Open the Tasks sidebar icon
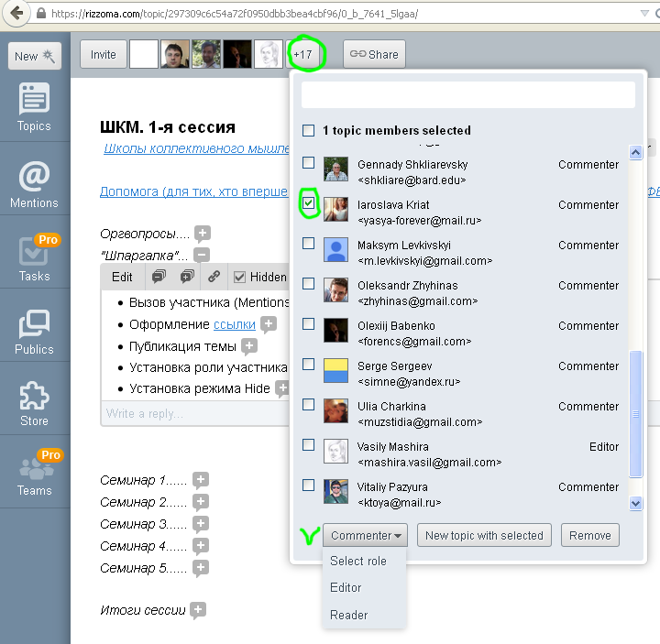The image size is (660, 644). pyautogui.click(x=34, y=257)
